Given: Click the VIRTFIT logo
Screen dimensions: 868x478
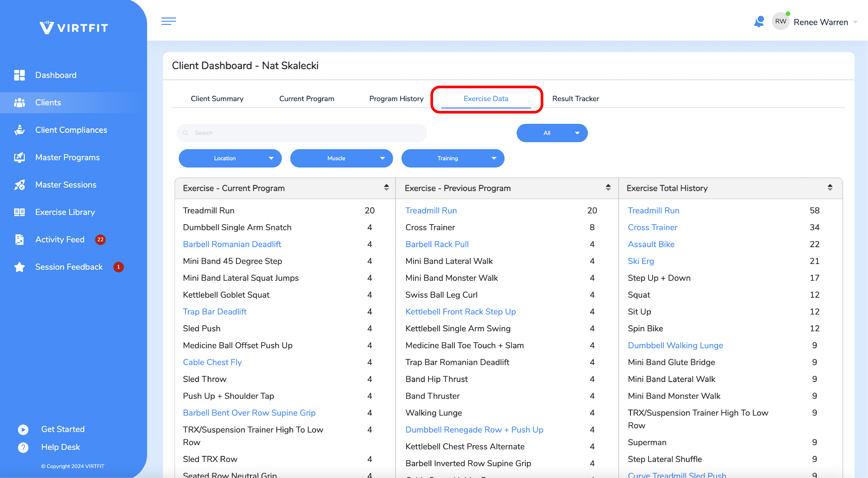Looking at the screenshot, I should (74, 27).
